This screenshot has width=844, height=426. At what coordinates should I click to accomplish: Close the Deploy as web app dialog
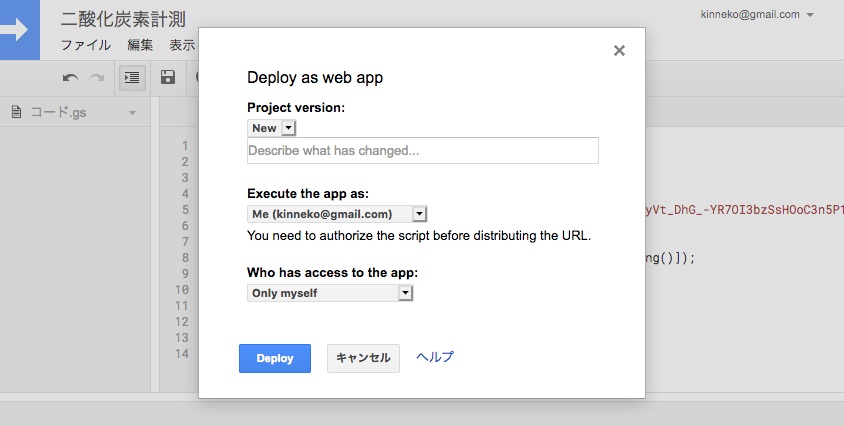619,51
